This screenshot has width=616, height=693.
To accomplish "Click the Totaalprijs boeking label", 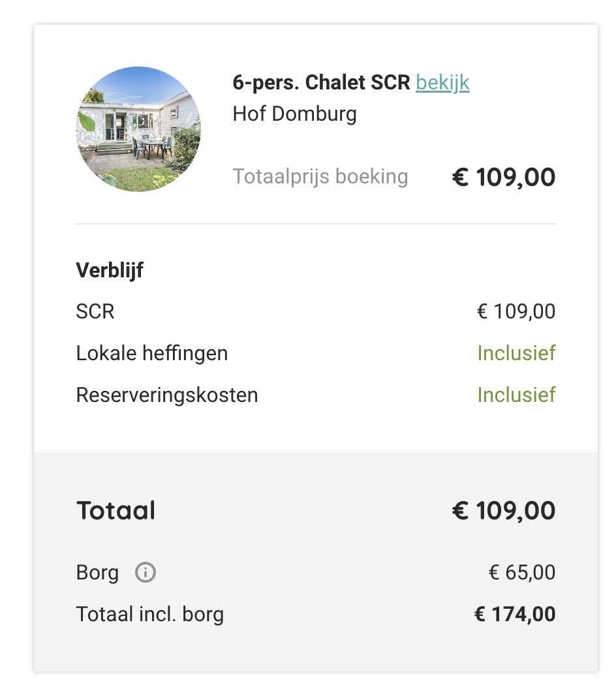I will [x=320, y=177].
